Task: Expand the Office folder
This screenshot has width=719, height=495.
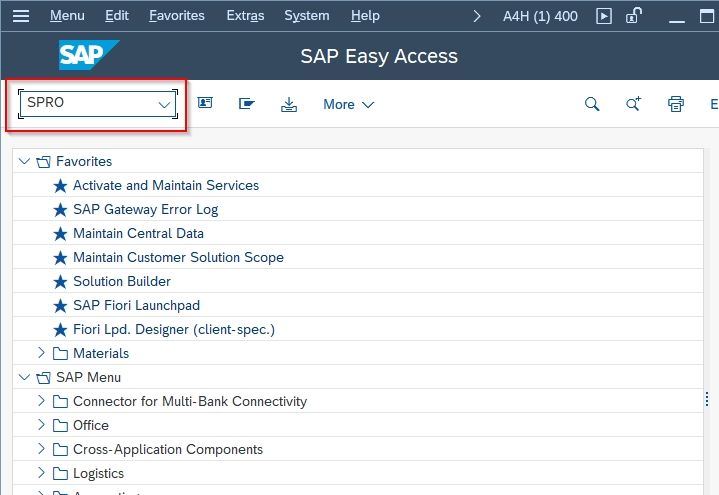Action: point(41,425)
